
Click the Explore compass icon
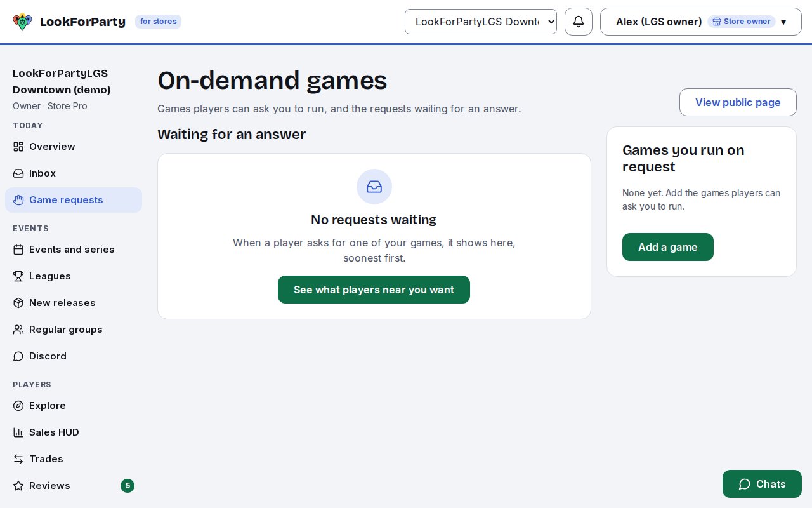click(18, 406)
